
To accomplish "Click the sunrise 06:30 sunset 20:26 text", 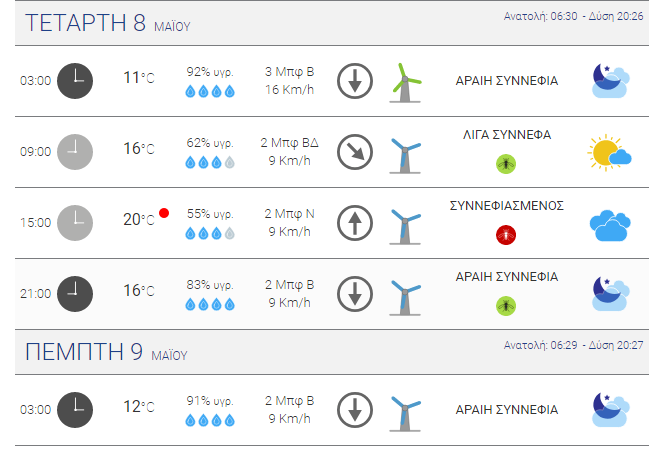I will (x=573, y=16).
